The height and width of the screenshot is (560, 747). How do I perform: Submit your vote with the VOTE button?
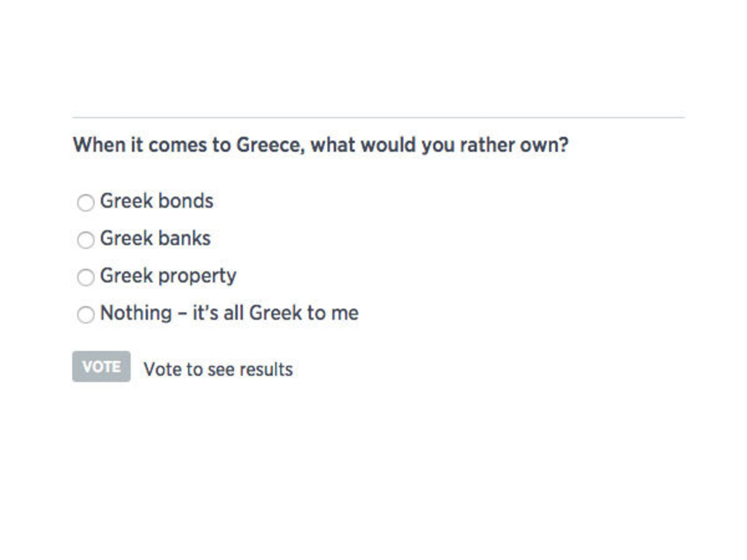coord(101,366)
